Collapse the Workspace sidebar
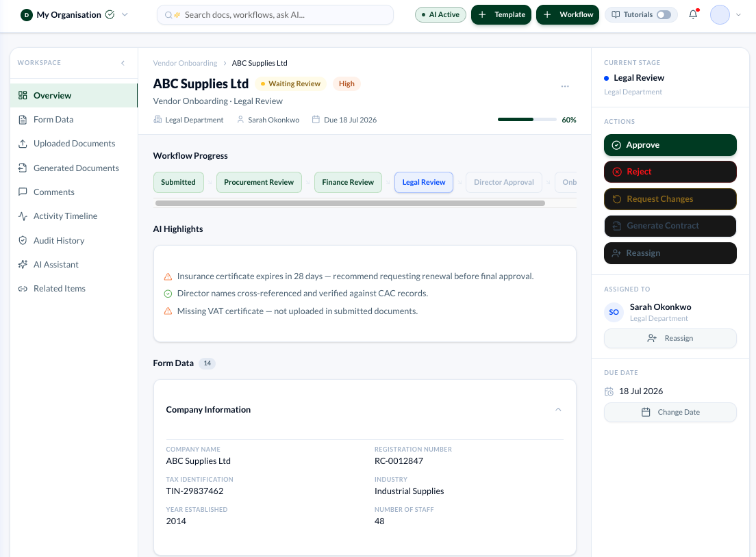Screen dimensions: 756x557 tap(123, 63)
